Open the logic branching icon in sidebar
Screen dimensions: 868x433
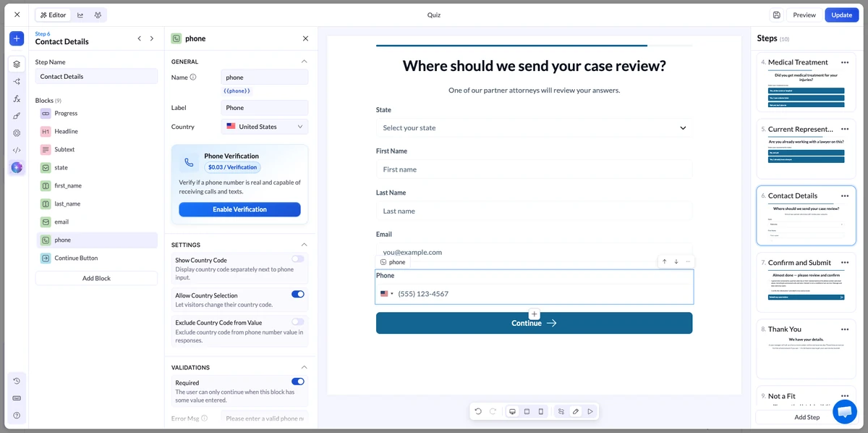17,81
